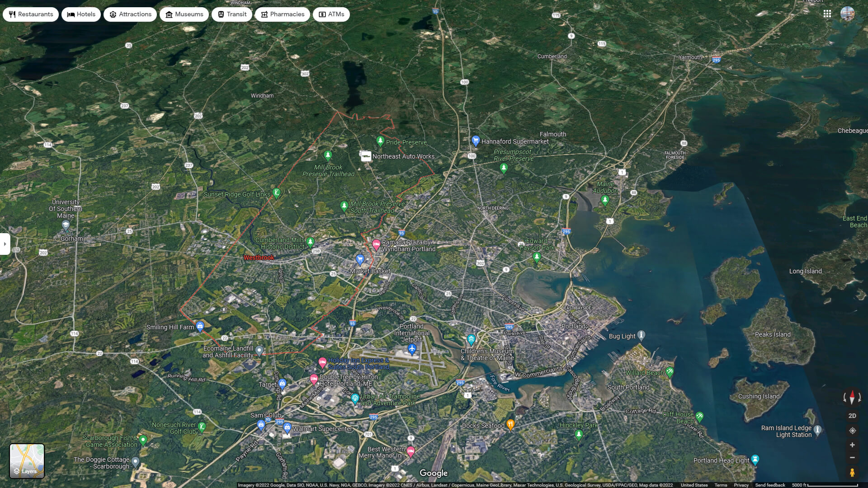The height and width of the screenshot is (488, 868).
Task: Select the Pegman street view icon
Action: coord(852,472)
